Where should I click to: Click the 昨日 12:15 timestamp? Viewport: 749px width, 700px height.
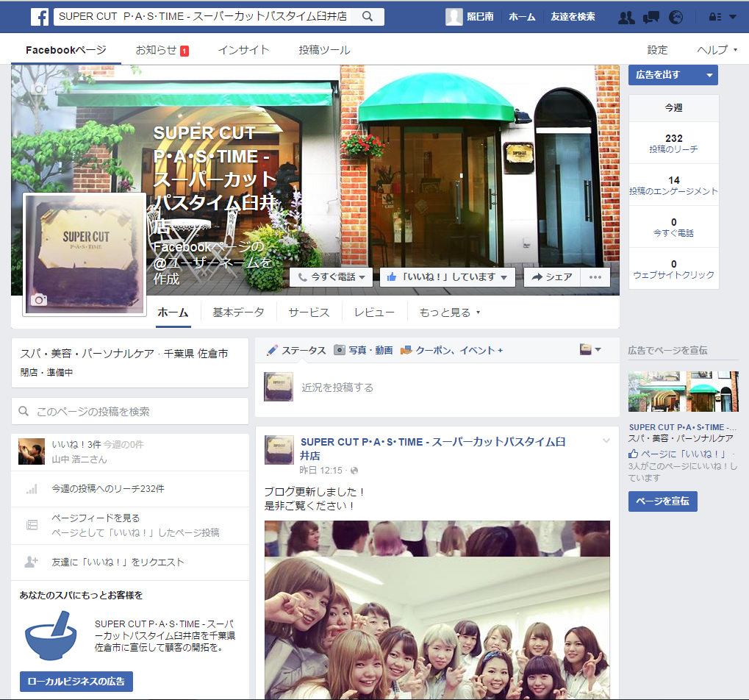pyautogui.click(x=321, y=471)
